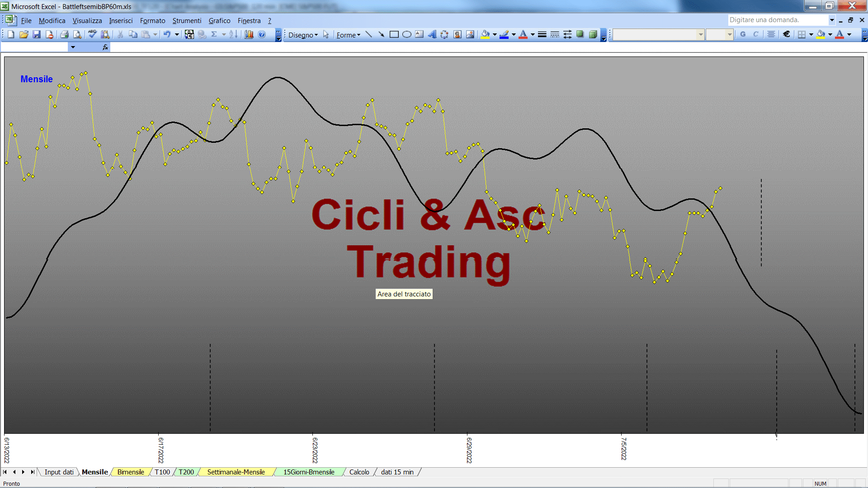Select the Oval shape tool
Image resolution: width=868 pixels, height=488 pixels.
coord(407,34)
